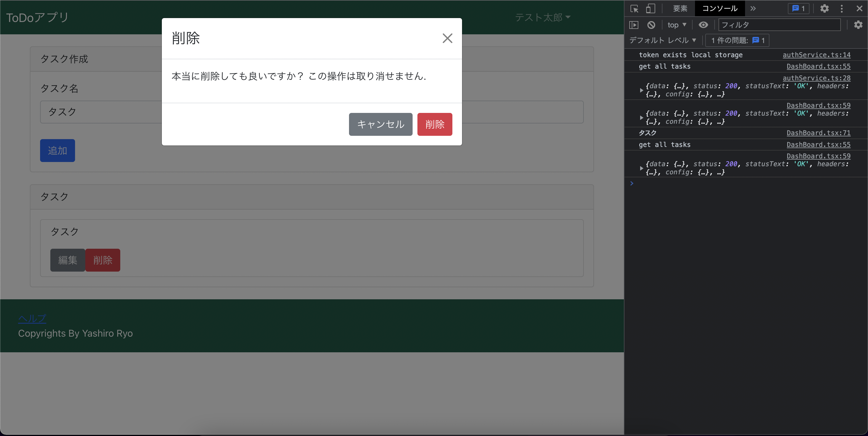
Task: Confirm deletion with the red 削除 dialog button
Action: tap(435, 124)
